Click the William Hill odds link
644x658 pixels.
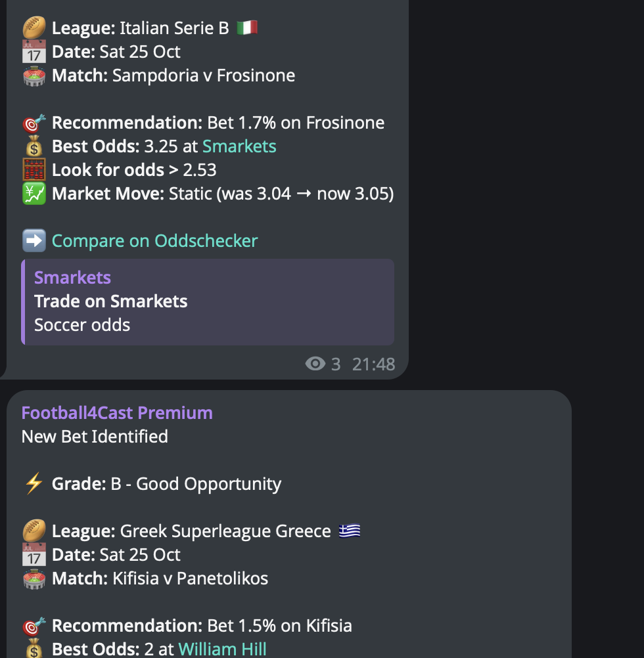pos(222,649)
